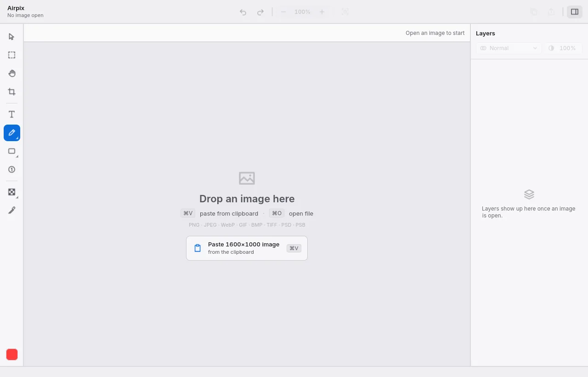Click the 100% zoom level
Screen dimensions: 588x377
coord(303,12)
